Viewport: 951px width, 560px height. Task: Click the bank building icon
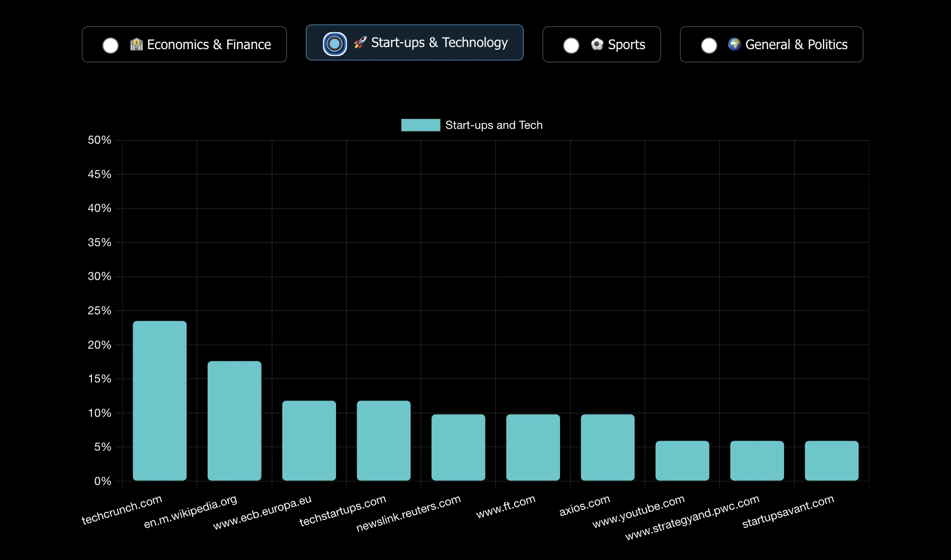tap(136, 44)
